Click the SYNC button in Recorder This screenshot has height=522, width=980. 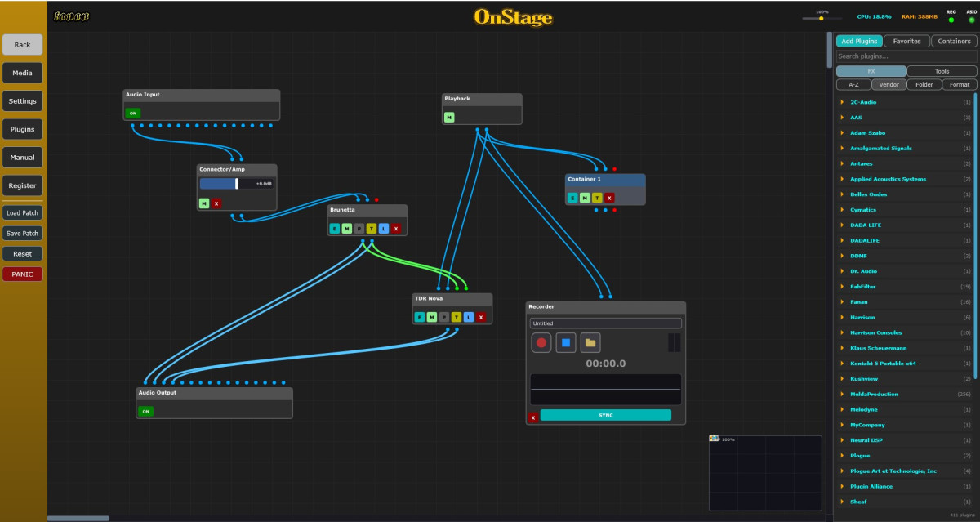point(605,415)
